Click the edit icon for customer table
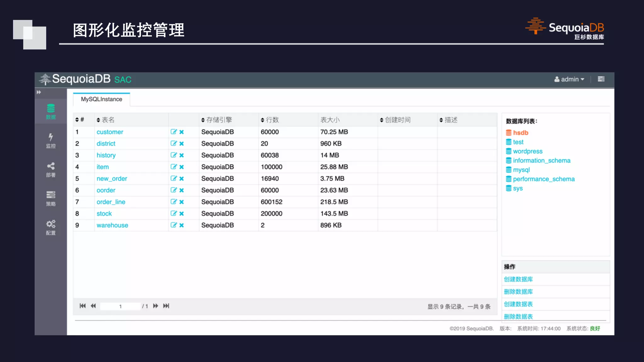The height and width of the screenshot is (362, 644). click(x=174, y=132)
